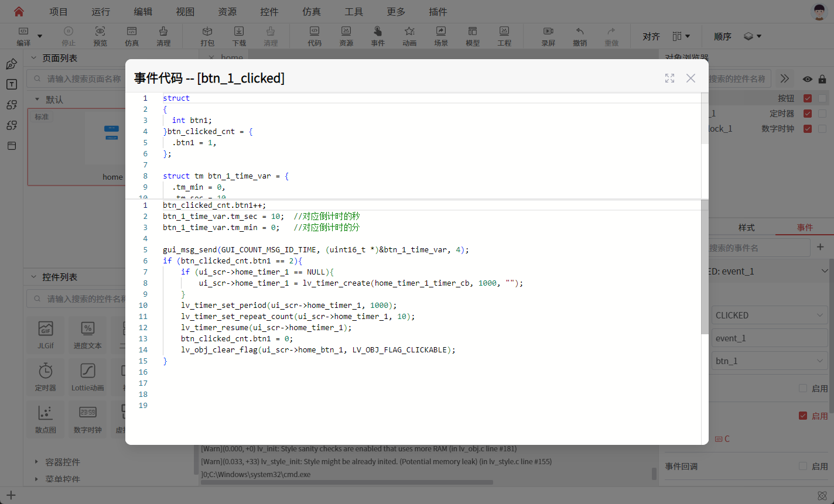Click the 对齐 align button

pos(651,36)
